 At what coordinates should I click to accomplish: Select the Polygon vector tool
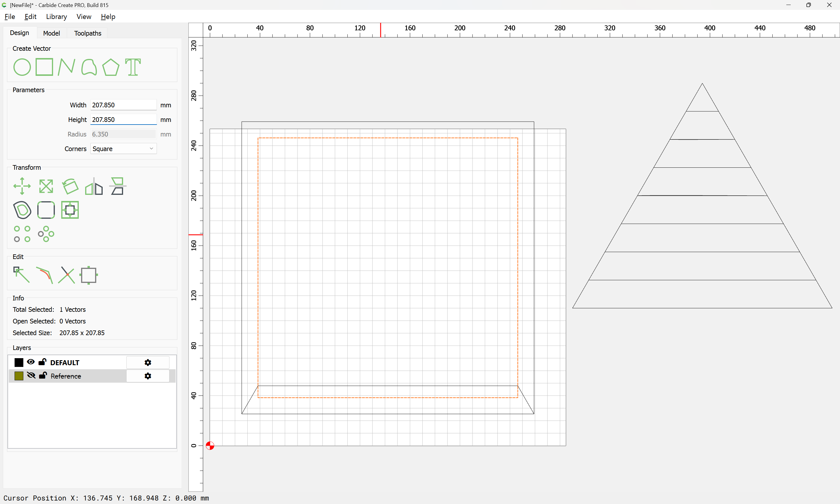click(x=111, y=67)
